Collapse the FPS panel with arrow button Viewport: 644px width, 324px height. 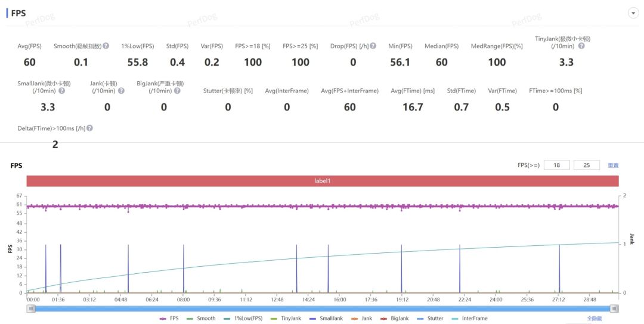click(x=632, y=13)
